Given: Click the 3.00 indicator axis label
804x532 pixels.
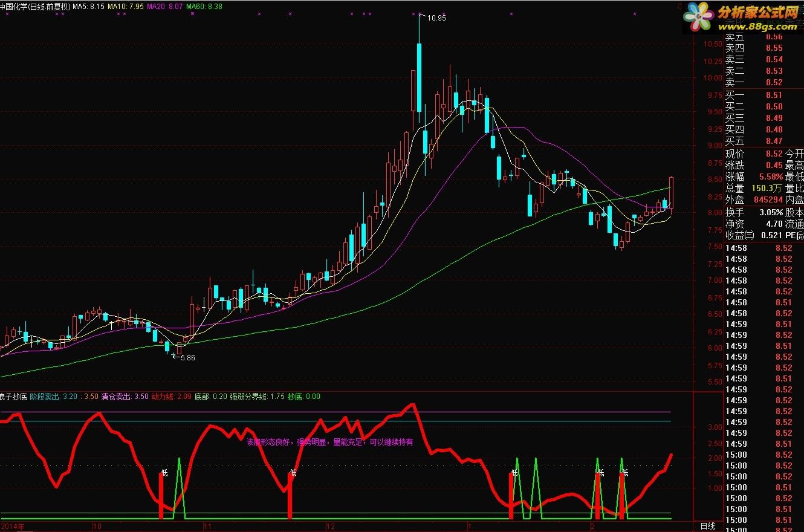Looking at the screenshot, I should (x=715, y=427).
